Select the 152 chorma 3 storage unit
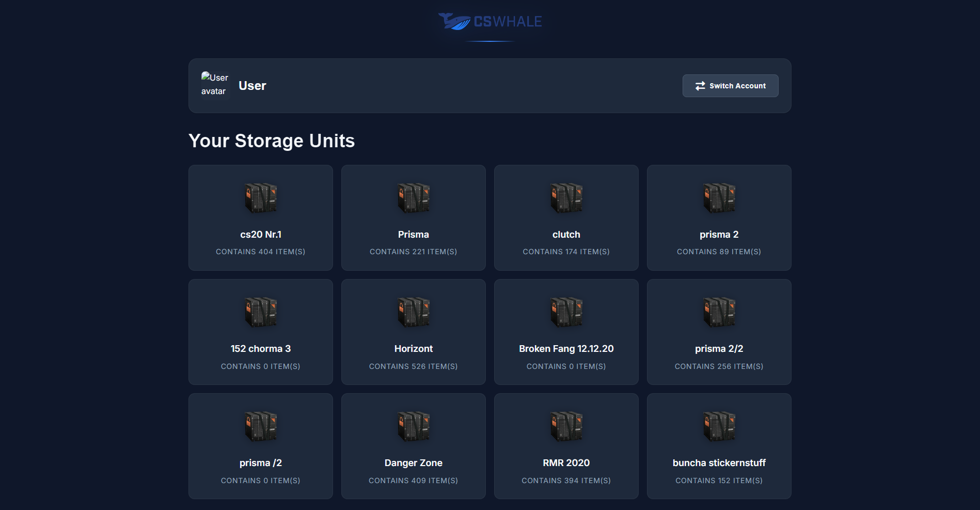The height and width of the screenshot is (510, 980). pyautogui.click(x=260, y=332)
